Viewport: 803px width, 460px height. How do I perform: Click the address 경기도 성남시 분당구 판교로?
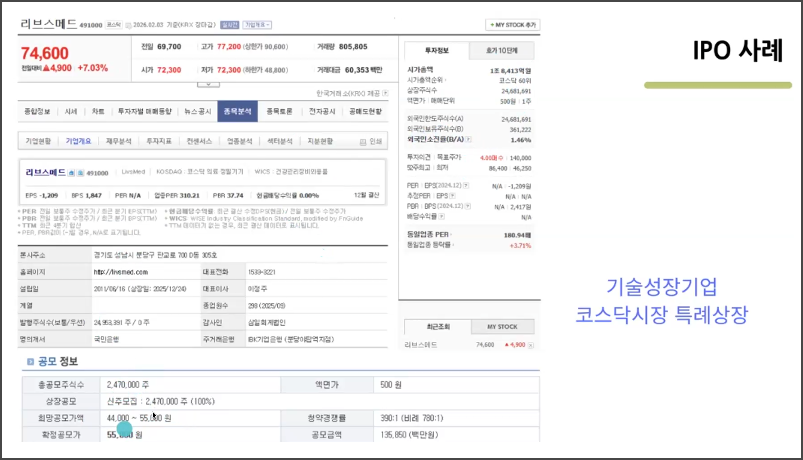(x=155, y=255)
